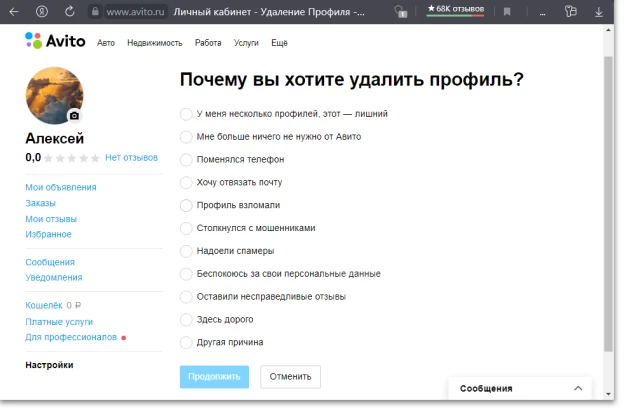Viewport: 624px width, 410px height.
Task: Open the browser three-dots menu
Action: (x=542, y=13)
